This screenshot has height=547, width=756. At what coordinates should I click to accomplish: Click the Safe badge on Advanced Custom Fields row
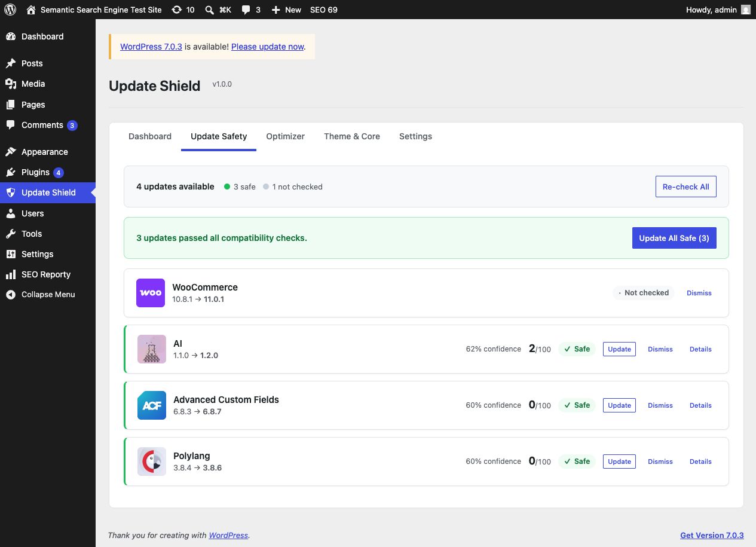pos(577,405)
